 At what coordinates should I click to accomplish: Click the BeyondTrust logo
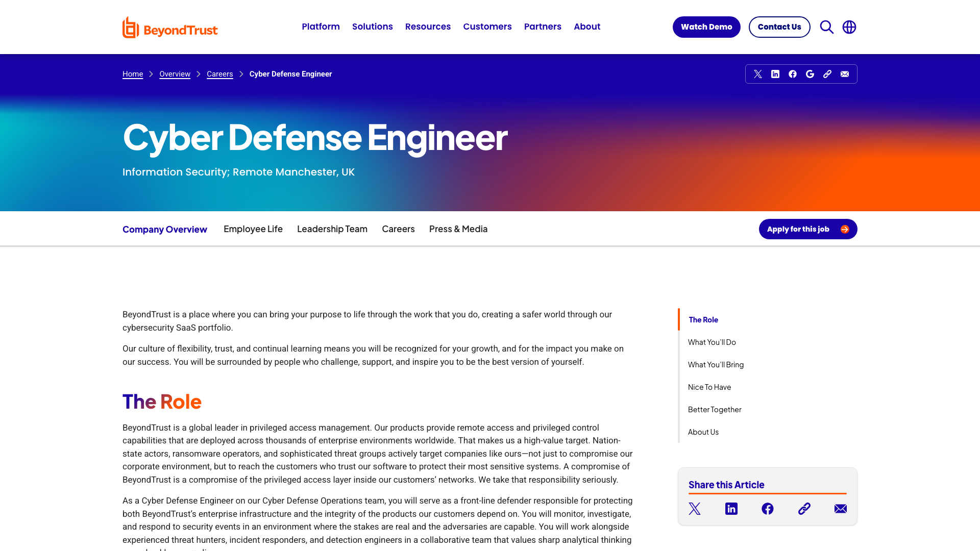click(170, 28)
